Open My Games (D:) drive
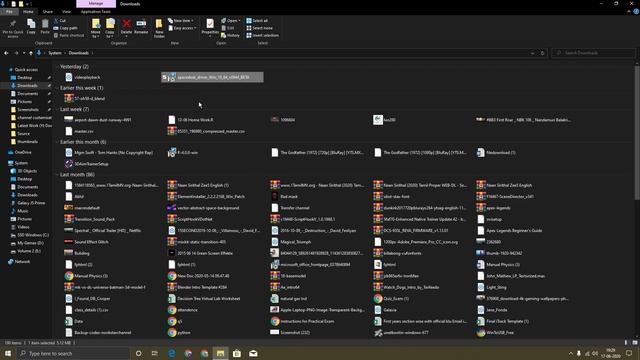 30,243
